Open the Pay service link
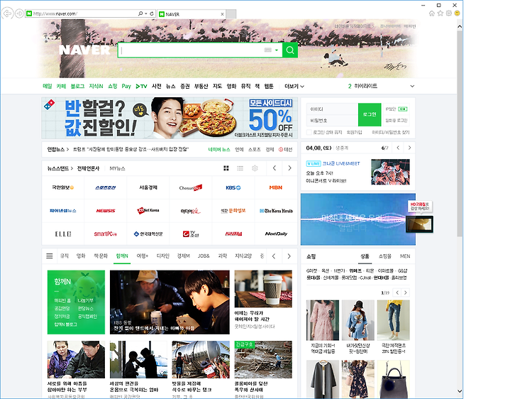Image resolution: width=532 pixels, height=399 pixels. 126,86
